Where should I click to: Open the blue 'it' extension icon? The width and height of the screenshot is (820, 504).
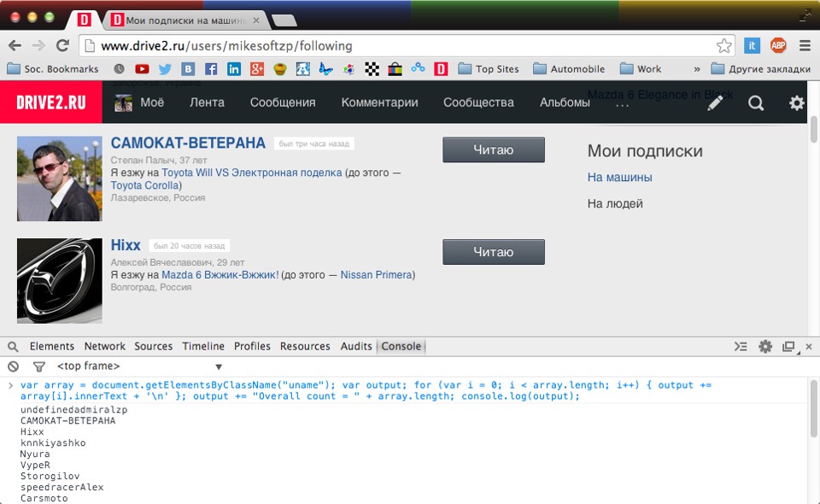click(752, 46)
